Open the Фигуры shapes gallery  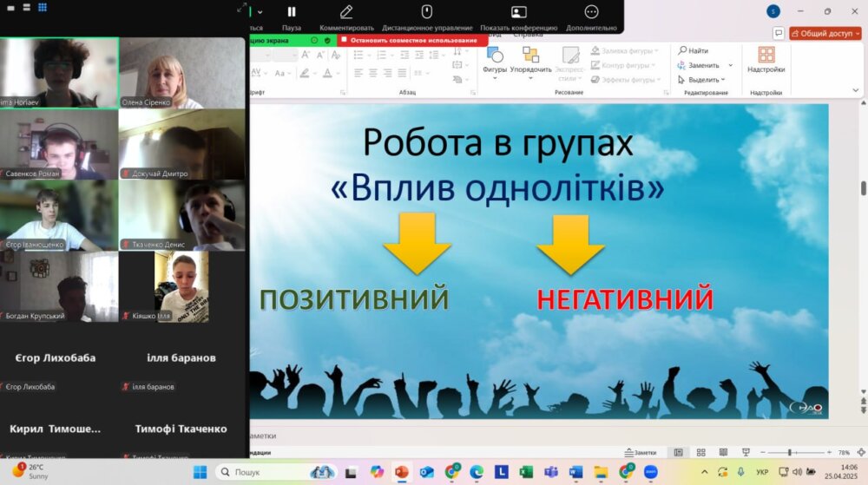(x=495, y=62)
